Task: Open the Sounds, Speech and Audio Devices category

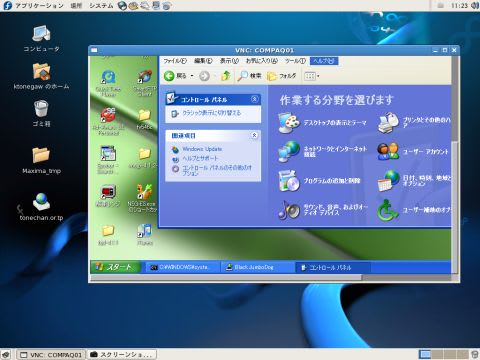Action: (322, 210)
